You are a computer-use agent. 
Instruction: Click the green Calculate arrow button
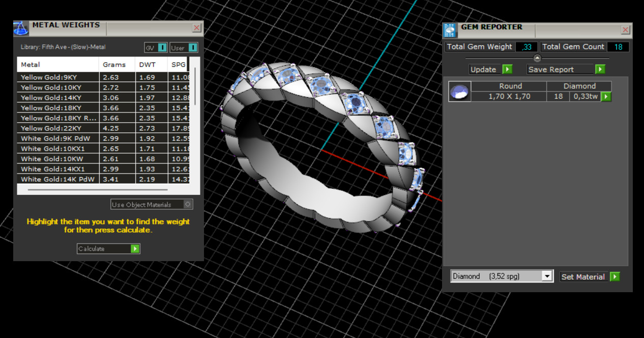[x=135, y=248]
